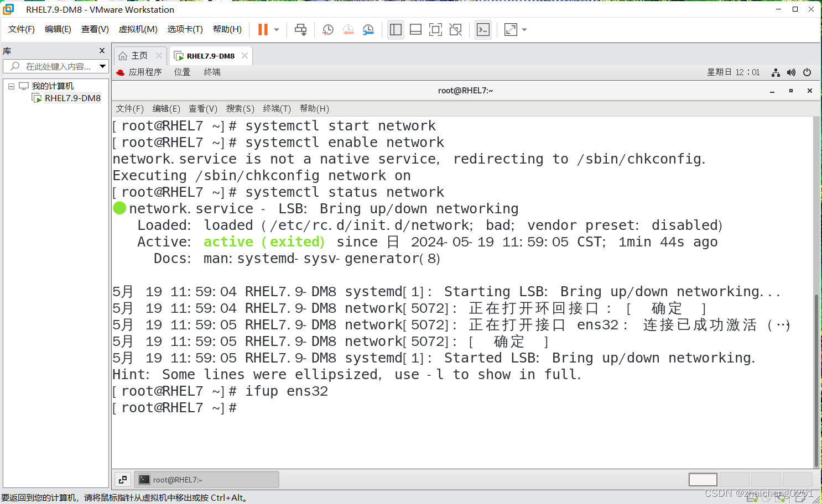
Task: Open the clock showing 星期日 12:01
Action: (x=733, y=72)
